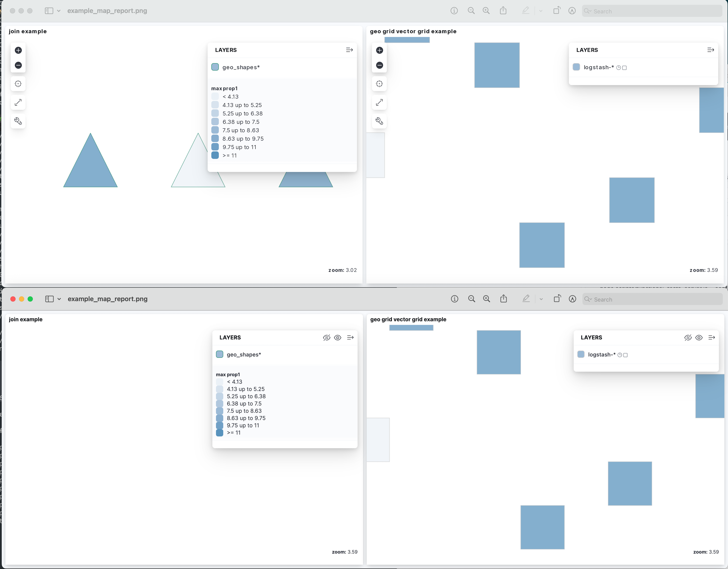The image size is (728, 569).
Task: Open the Markup pen dropdown arrow in active window
Action: 541,299
